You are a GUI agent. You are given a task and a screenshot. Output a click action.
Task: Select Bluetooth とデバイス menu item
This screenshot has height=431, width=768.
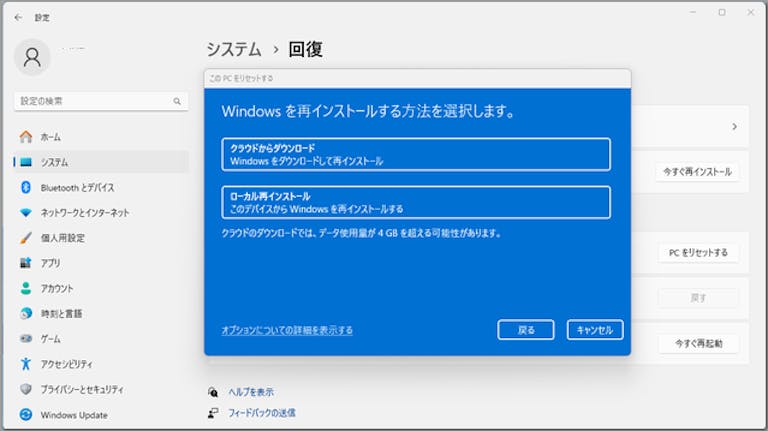[101, 187]
